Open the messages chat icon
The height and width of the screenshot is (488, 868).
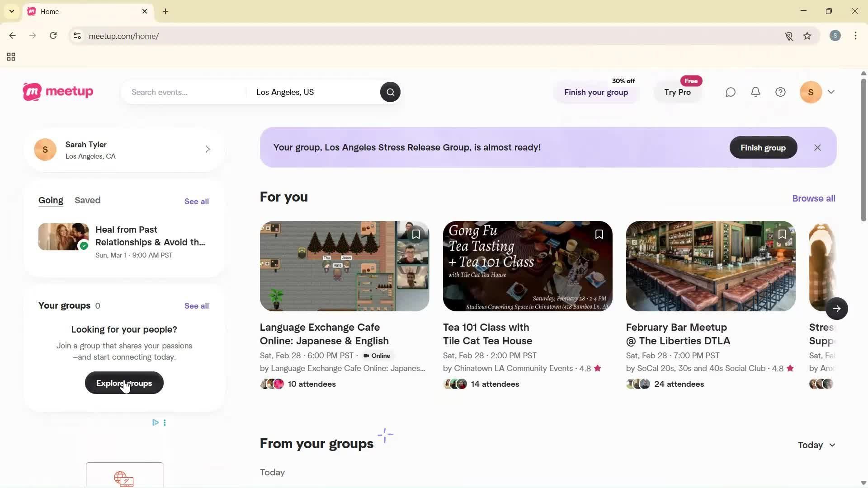pos(731,92)
